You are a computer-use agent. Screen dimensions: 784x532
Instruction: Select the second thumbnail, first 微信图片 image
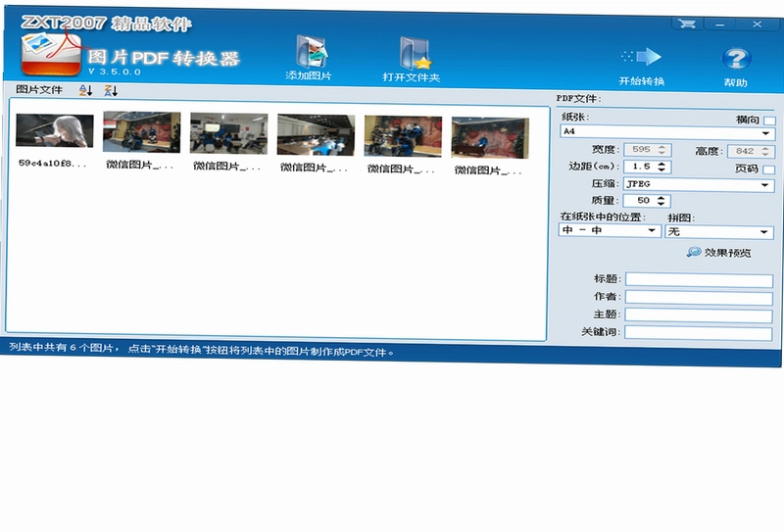click(x=141, y=132)
